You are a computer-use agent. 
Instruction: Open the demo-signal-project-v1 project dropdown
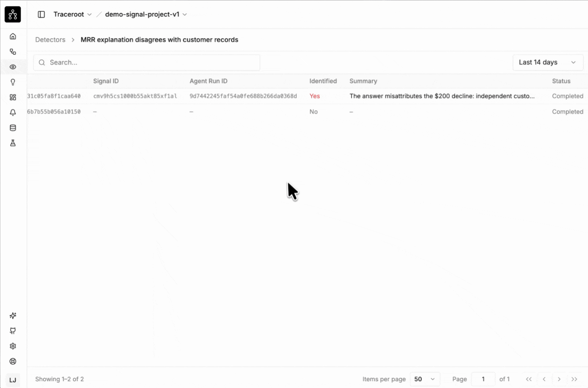(x=146, y=14)
